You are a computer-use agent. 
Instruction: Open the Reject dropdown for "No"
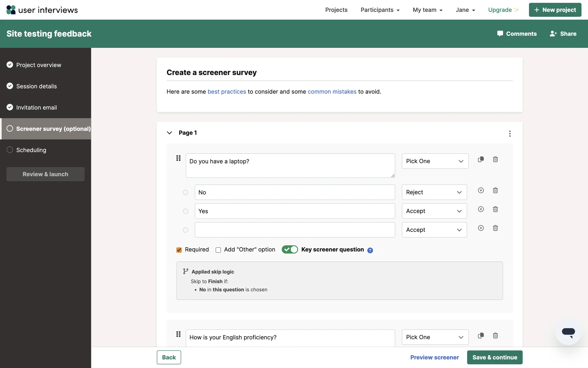tap(434, 192)
